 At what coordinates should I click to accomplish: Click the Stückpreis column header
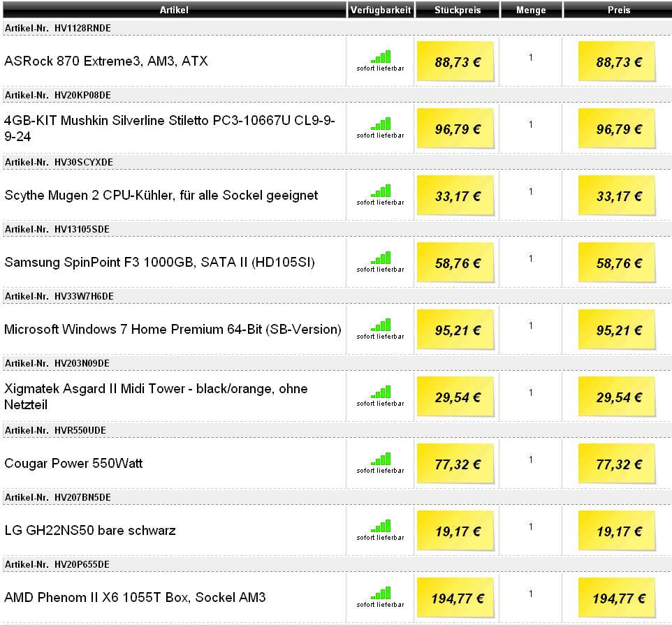click(x=458, y=10)
